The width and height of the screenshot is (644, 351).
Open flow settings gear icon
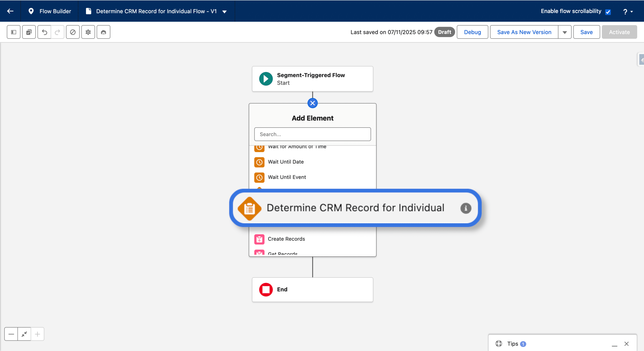88,32
